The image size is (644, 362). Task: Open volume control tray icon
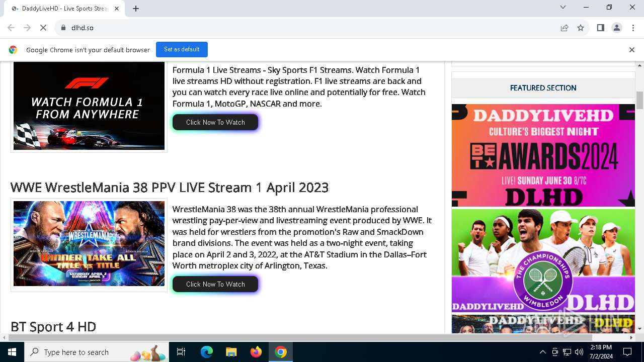pos(579,352)
